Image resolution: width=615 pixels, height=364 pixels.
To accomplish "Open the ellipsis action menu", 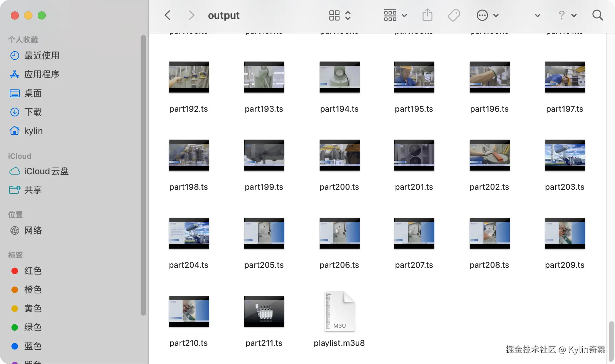I will click(x=487, y=15).
